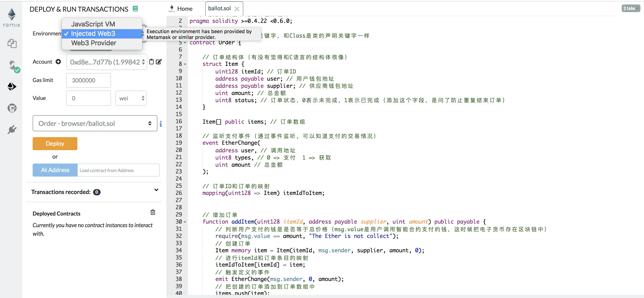Expand the Transactions recorded section
Screen dimensions: 644x298
click(156, 190)
